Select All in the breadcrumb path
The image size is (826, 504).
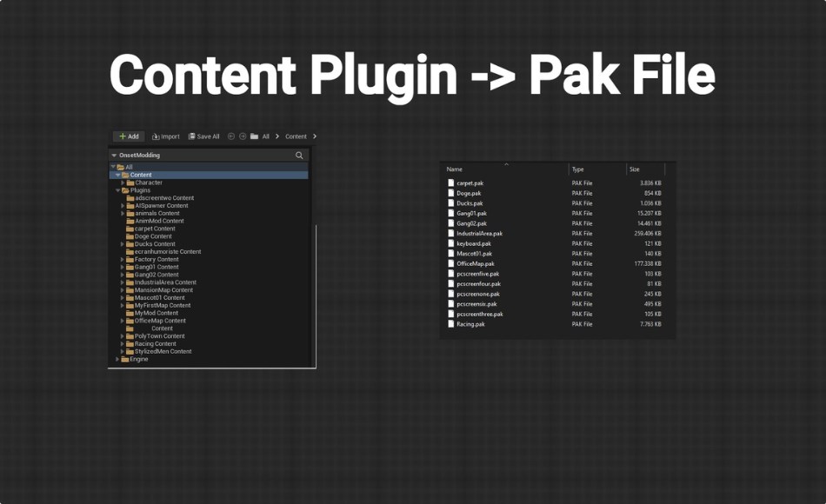tap(266, 136)
